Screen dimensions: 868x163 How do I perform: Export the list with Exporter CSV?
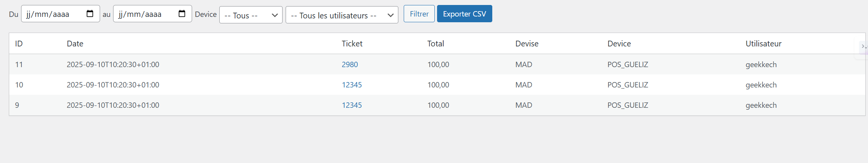(x=464, y=14)
